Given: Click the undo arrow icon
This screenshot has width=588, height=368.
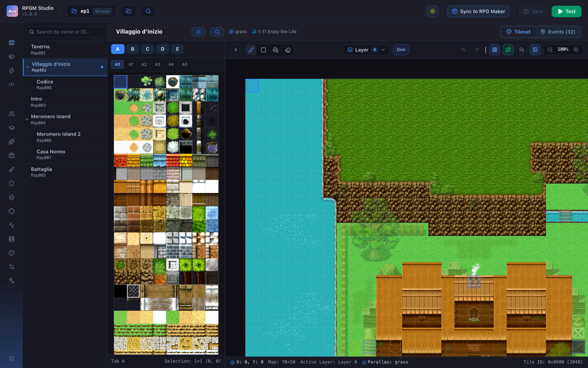Looking at the screenshot, I should (463, 50).
